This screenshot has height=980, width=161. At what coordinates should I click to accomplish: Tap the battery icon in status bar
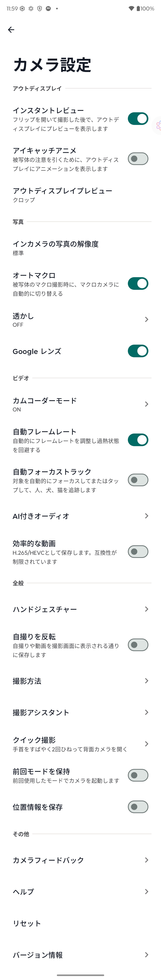coord(138,8)
